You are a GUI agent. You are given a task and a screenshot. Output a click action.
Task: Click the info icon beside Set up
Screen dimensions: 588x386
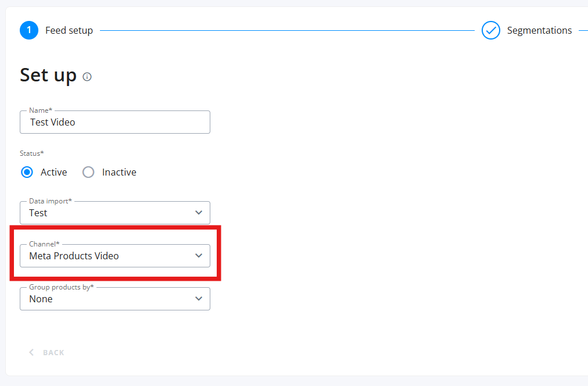87,77
